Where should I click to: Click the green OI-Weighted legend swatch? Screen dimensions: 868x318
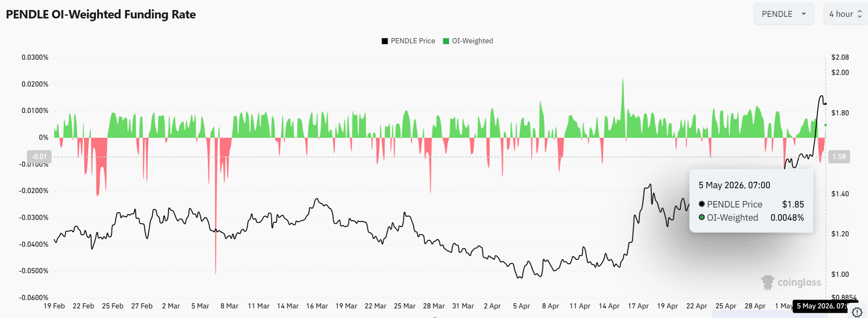click(x=446, y=41)
